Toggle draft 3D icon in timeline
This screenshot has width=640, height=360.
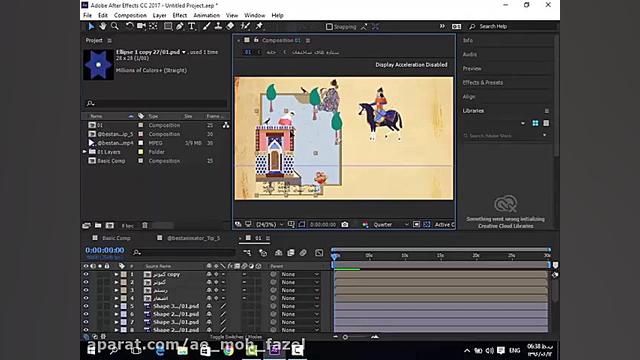click(263, 253)
